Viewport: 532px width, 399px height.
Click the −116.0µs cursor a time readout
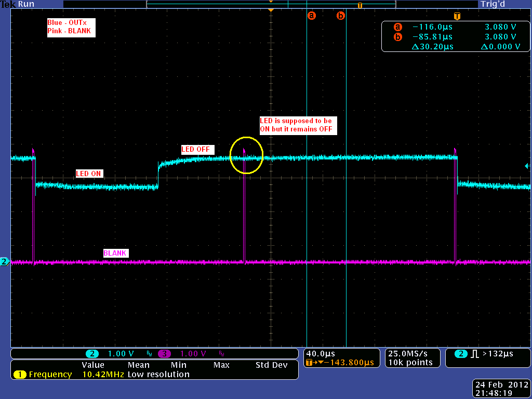coord(432,27)
